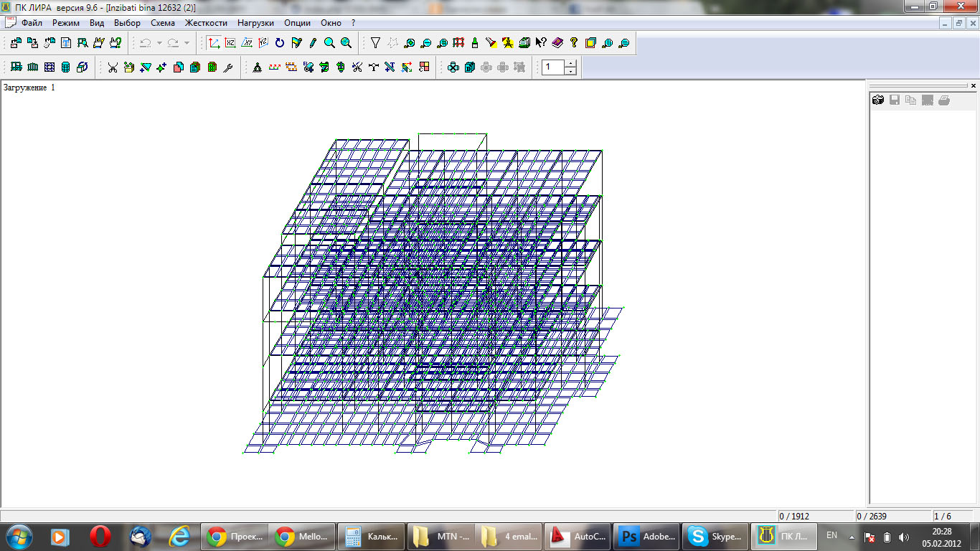Image resolution: width=980 pixels, height=551 pixels.
Task: Click the camera snapshot icon in right panel
Action: tap(878, 100)
